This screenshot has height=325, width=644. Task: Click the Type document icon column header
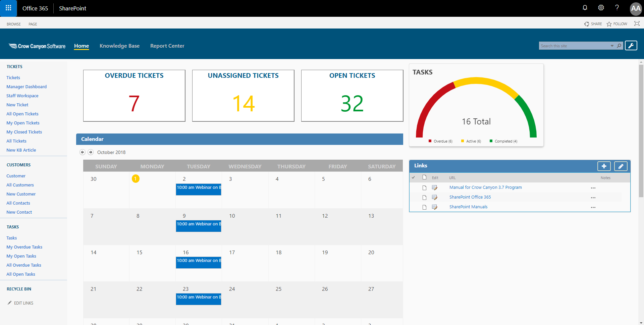[x=424, y=177]
